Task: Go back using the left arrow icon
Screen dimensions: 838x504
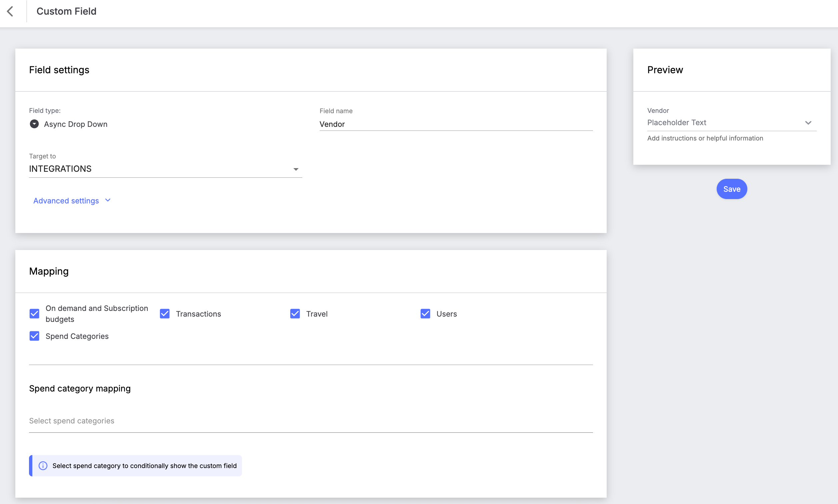Action: tap(10, 11)
